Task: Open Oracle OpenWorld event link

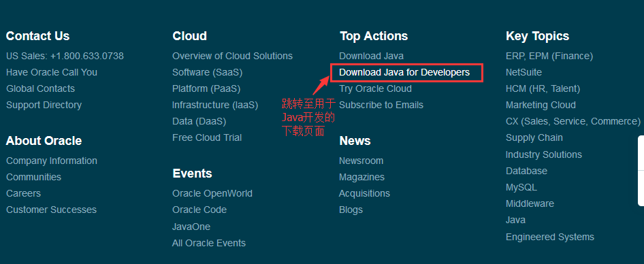Action: (x=212, y=193)
